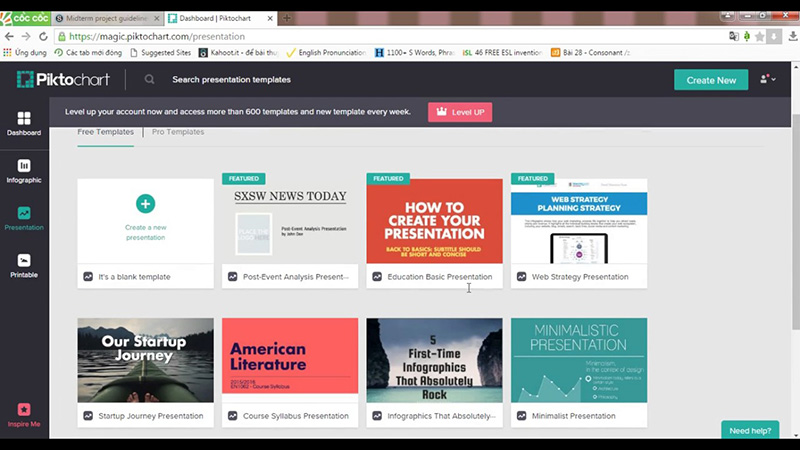
Task: Select the Dashboard | Piktochart browser tab
Action: click(x=220, y=18)
